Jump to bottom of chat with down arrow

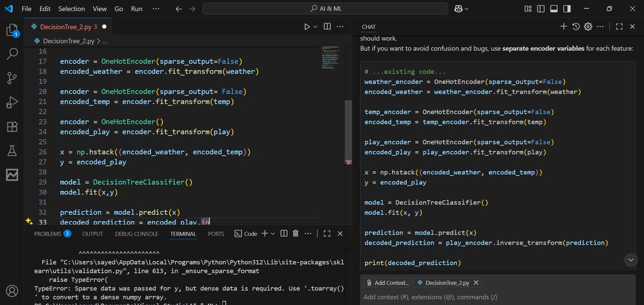(x=631, y=259)
